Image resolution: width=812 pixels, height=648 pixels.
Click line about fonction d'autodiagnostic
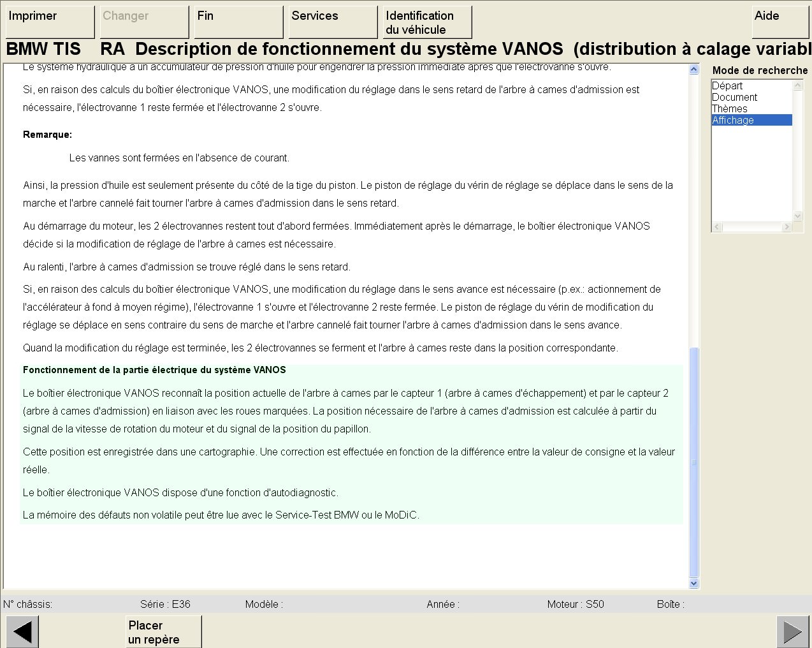tap(181, 492)
